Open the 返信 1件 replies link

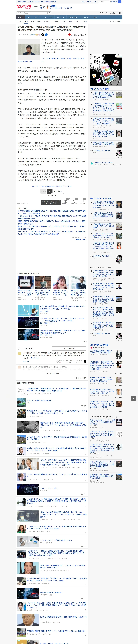click(x=26, y=361)
